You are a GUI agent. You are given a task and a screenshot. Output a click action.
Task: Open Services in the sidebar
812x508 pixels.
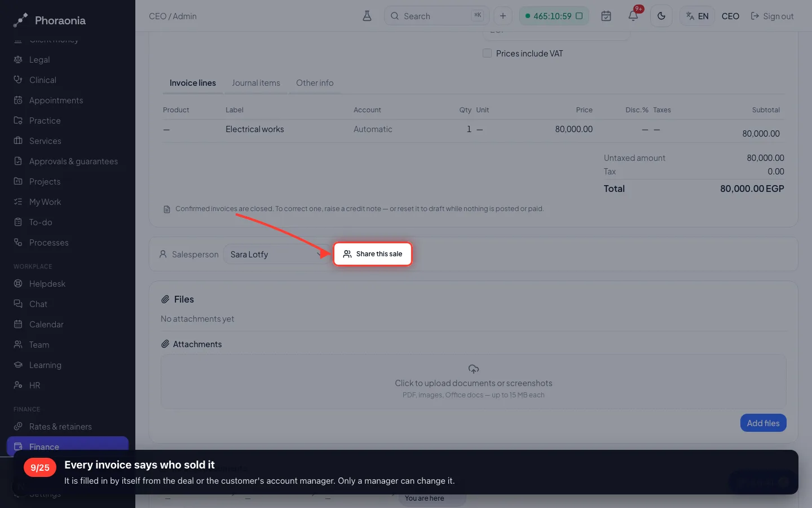[68, 141]
